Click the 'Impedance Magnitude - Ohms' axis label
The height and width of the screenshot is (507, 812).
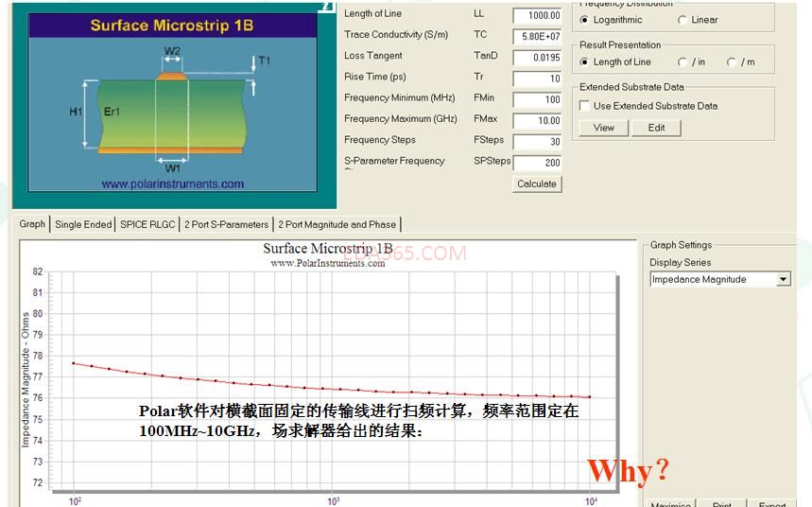tap(25, 379)
